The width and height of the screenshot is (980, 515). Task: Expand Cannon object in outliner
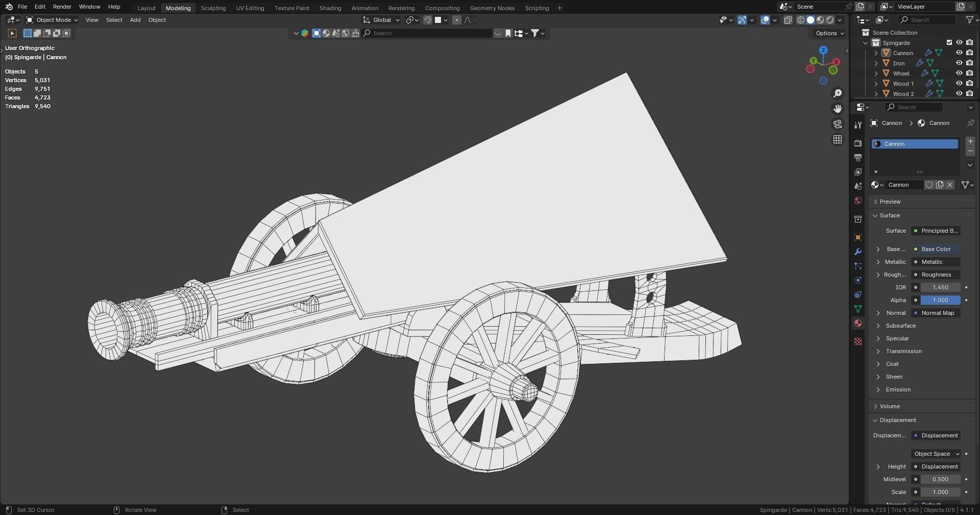coord(876,53)
